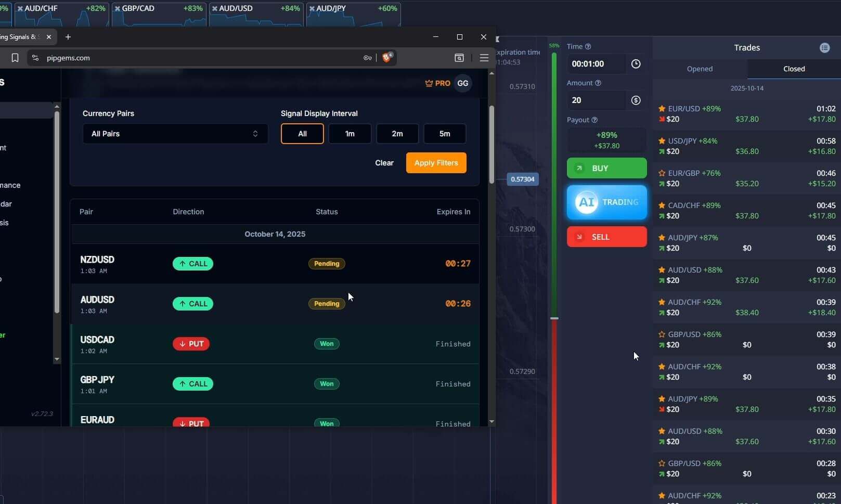Screen dimensions: 841x504
Task: Open AI Trading
Action: [606, 202]
